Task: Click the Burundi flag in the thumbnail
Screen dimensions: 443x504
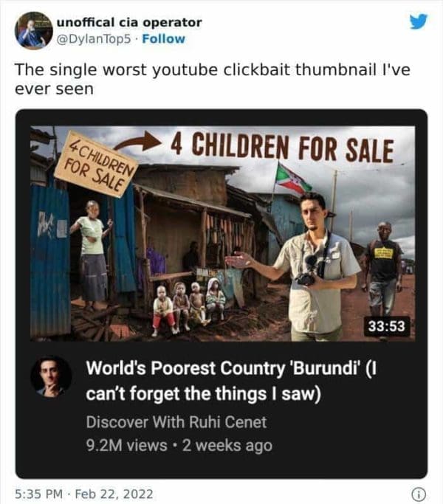Action: [x=292, y=179]
